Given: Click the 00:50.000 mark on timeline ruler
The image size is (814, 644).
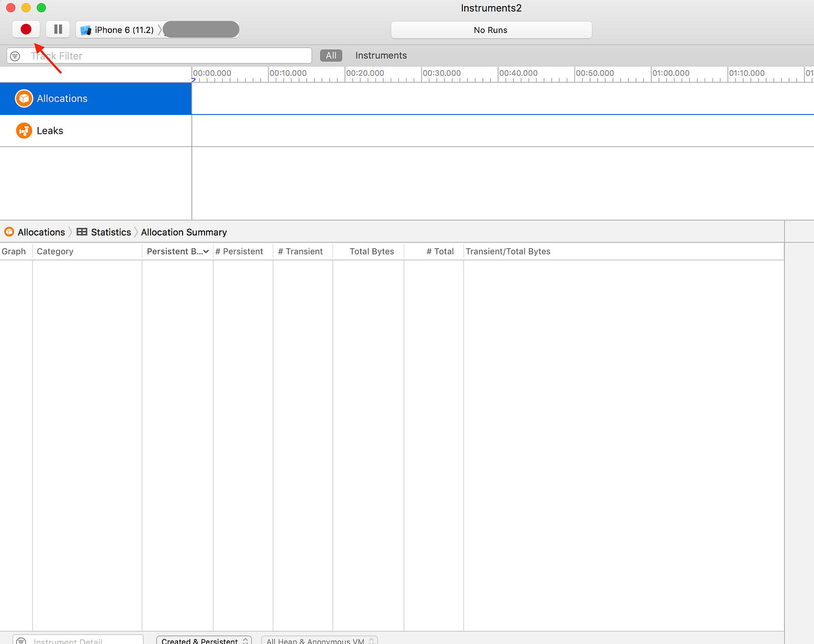Looking at the screenshot, I should point(595,73).
